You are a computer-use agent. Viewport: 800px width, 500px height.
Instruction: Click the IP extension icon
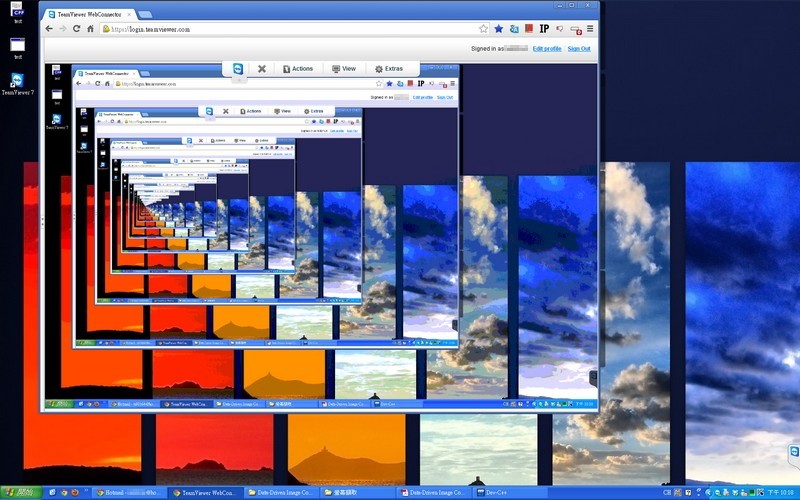[x=543, y=29]
